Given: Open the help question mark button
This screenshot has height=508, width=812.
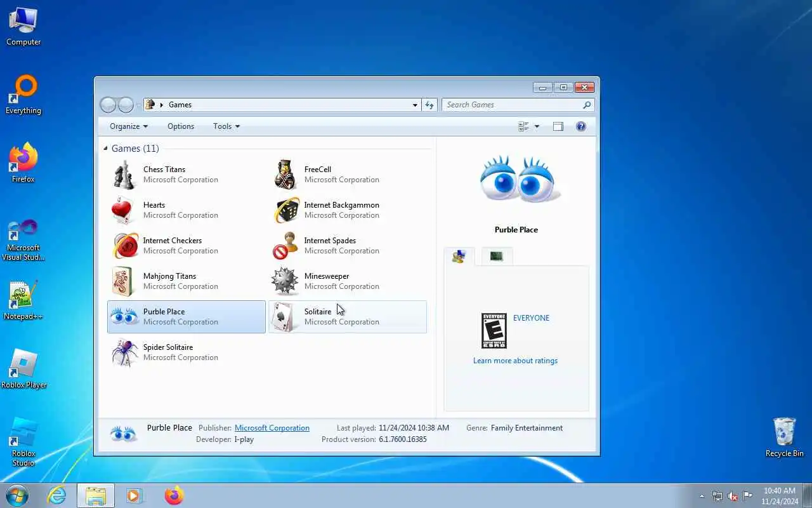Looking at the screenshot, I should tap(580, 126).
